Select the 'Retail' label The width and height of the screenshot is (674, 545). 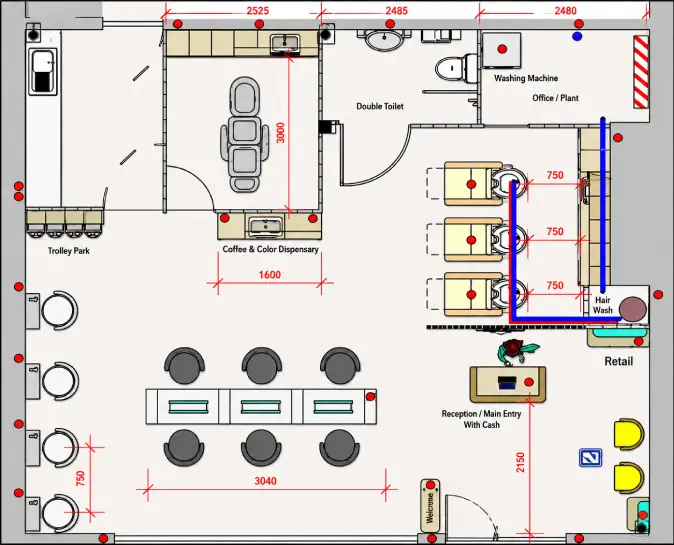click(619, 361)
